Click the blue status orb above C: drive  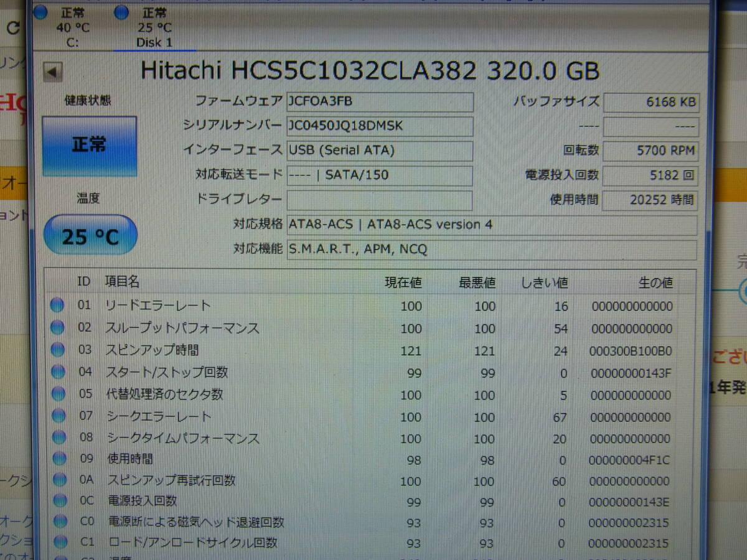[40, 12]
